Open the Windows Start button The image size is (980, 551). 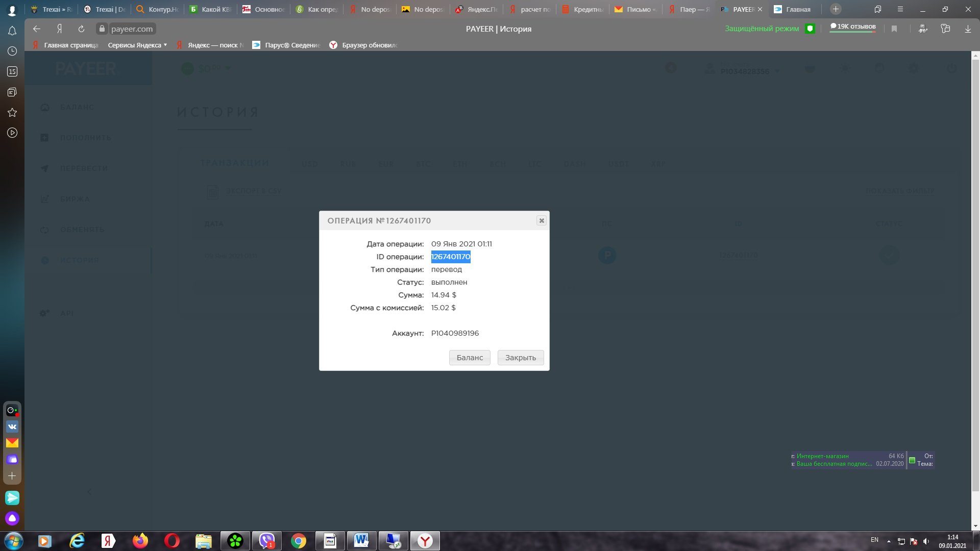coord(14,541)
